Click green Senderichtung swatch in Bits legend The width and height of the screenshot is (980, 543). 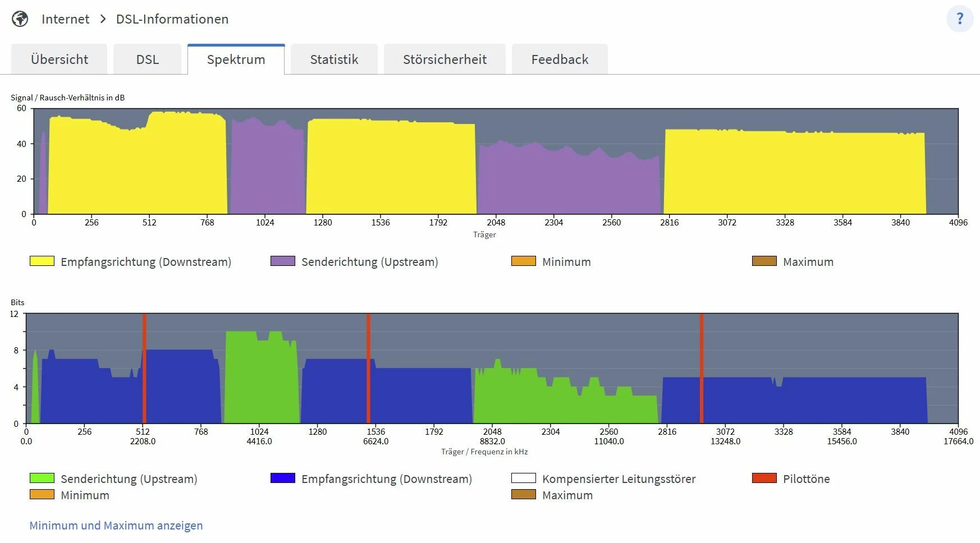coord(42,478)
